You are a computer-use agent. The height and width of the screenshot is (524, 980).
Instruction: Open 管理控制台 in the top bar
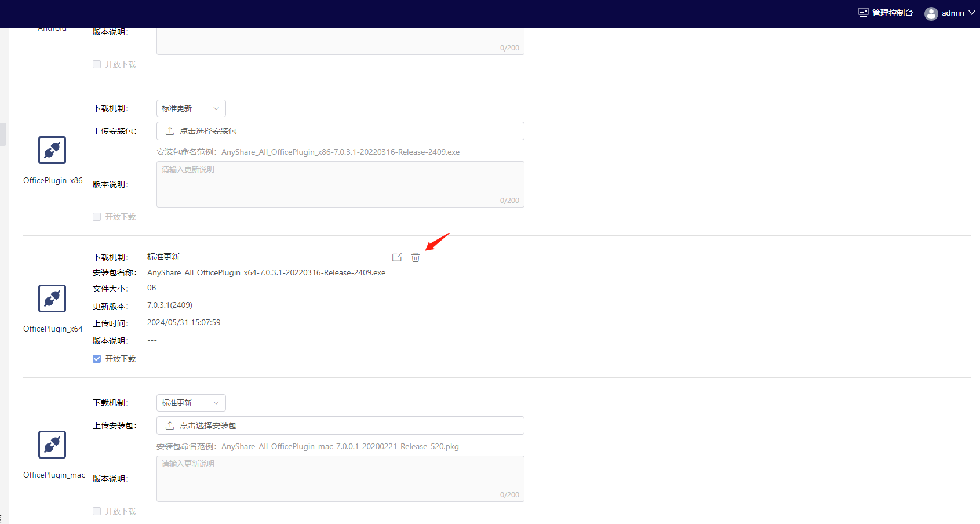pyautogui.click(x=892, y=13)
